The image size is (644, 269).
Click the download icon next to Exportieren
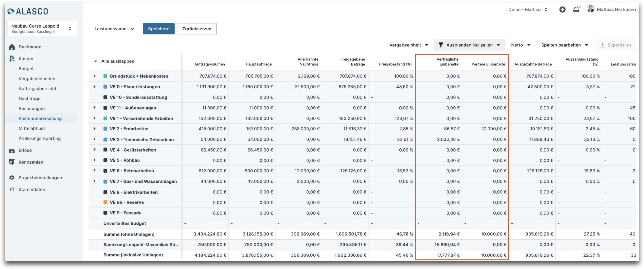pos(603,45)
